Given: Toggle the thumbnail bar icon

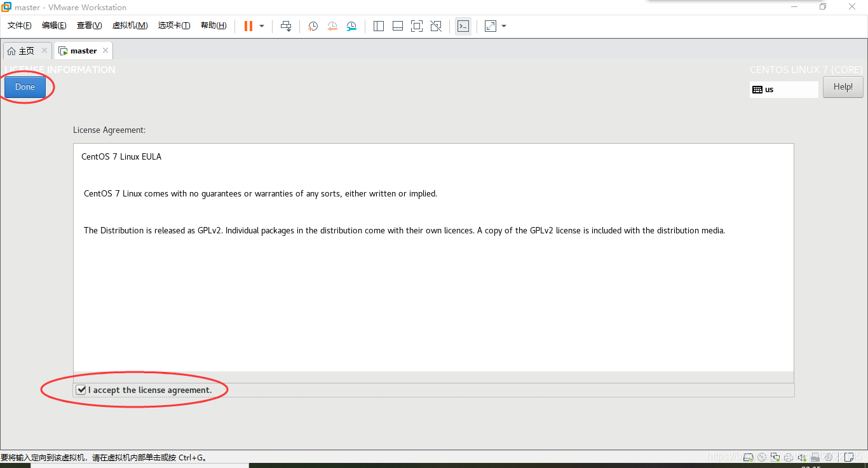Looking at the screenshot, I should tap(398, 26).
